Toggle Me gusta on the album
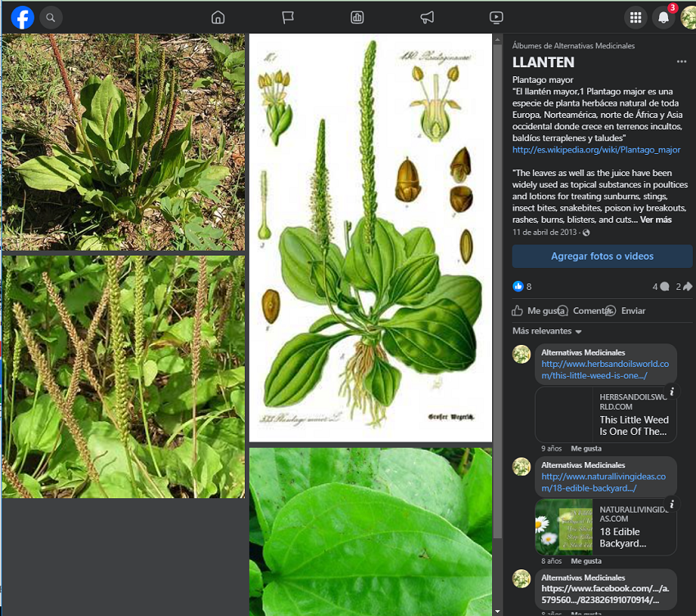 tap(537, 311)
